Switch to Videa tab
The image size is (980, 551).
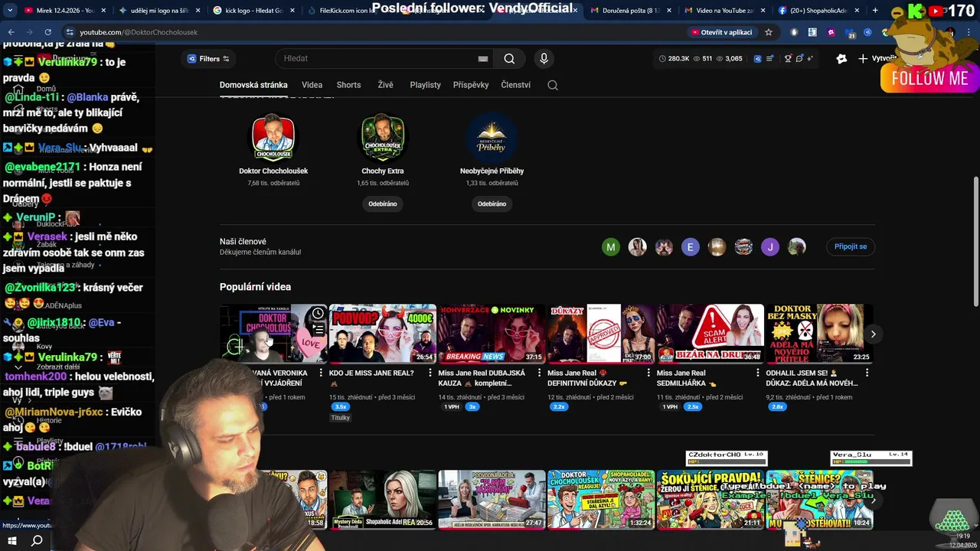312,85
